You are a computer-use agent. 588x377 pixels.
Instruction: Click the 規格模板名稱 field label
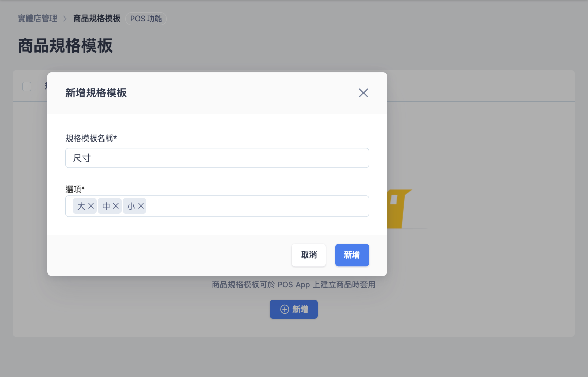[91, 138]
